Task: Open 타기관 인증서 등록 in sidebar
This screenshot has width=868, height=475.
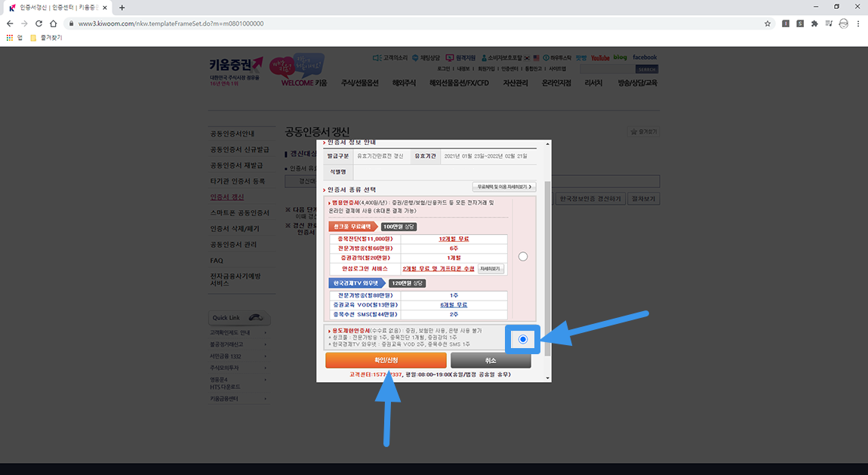Action: [237, 181]
